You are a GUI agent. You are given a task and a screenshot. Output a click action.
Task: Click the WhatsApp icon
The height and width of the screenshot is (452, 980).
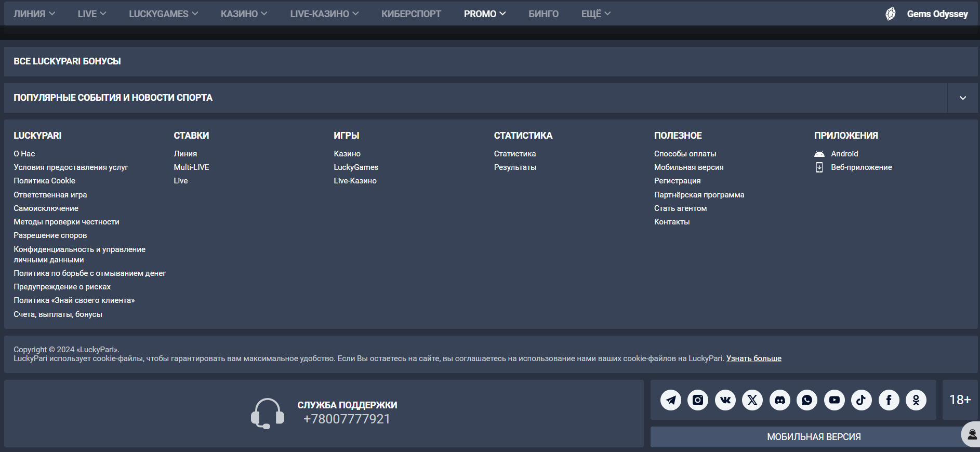(807, 400)
